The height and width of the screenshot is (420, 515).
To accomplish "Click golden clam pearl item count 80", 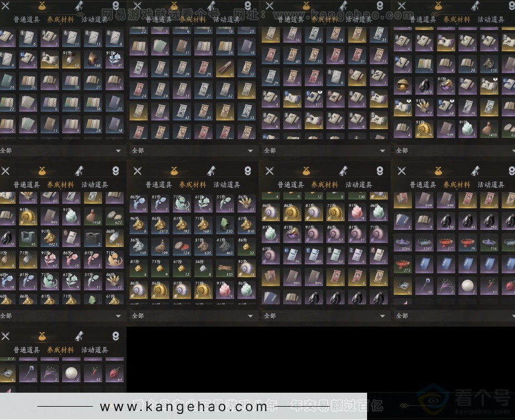I will coord(402,85).
